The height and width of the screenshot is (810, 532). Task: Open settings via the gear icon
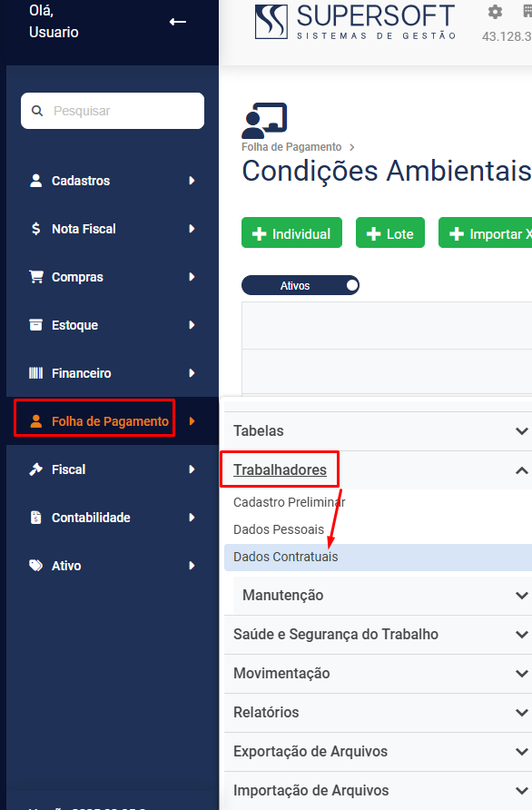tap(495, 12)
